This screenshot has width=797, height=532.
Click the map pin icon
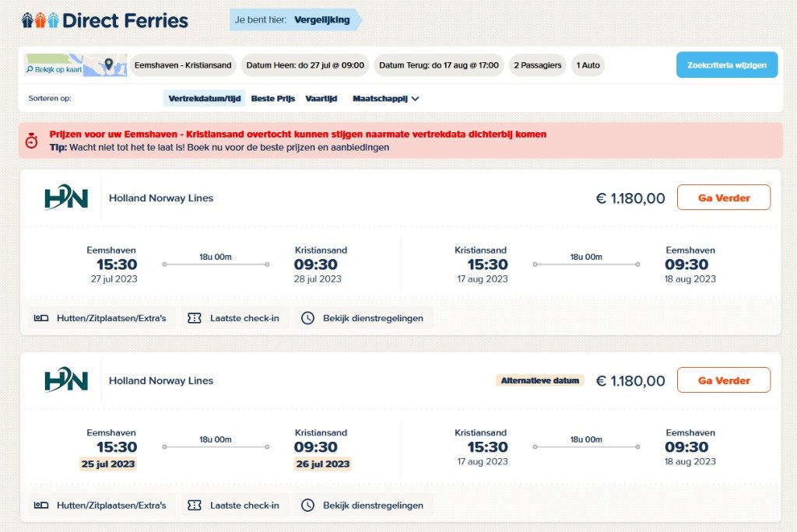tap(109, 64)
